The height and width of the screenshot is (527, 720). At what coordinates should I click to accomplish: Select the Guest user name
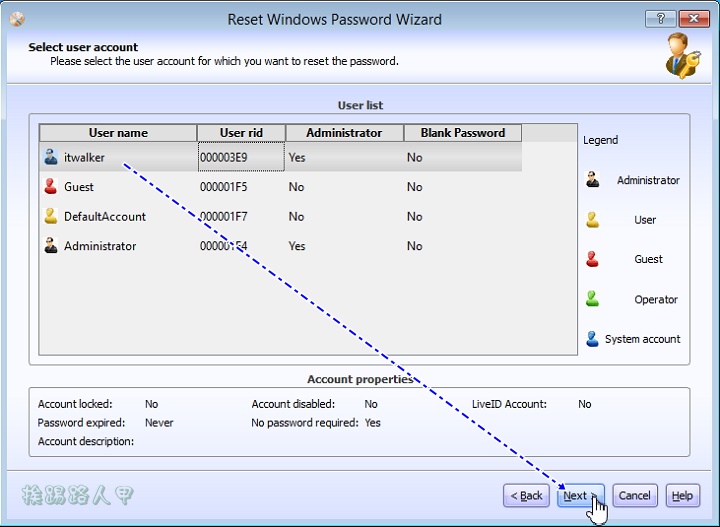79,187
